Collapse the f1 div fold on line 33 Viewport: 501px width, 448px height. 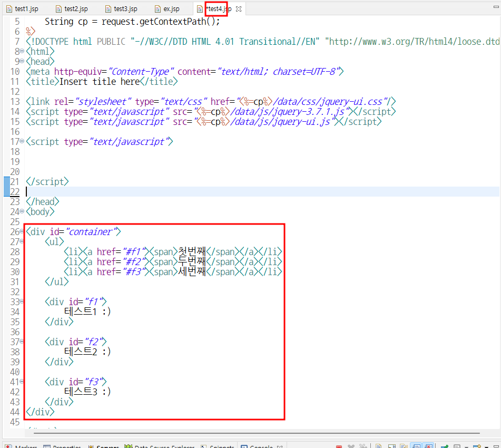(22, 301)
